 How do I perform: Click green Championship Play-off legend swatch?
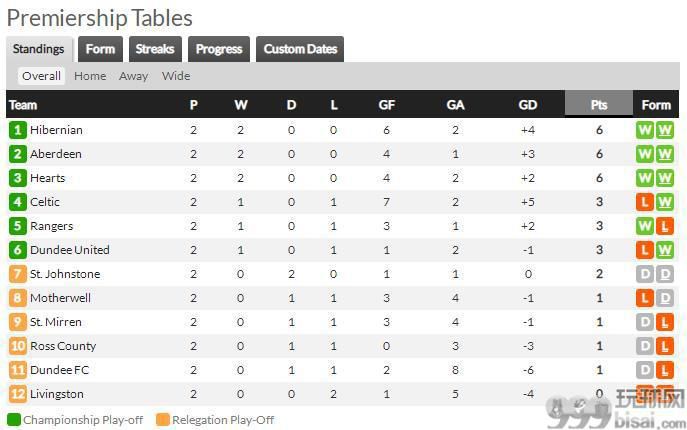coord(14,420)
